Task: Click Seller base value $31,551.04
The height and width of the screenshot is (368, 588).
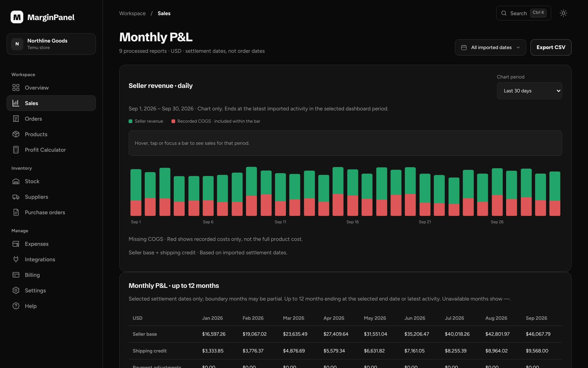Action: (375, 334)
